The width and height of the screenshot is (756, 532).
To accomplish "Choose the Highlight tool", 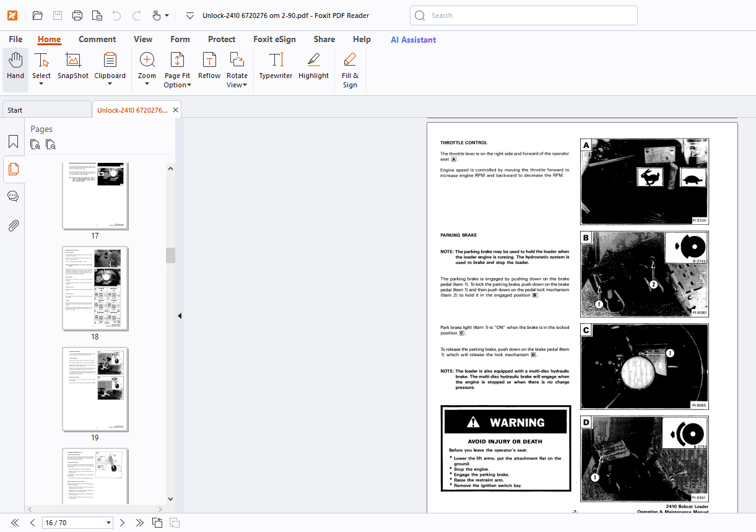I will 313,67.
